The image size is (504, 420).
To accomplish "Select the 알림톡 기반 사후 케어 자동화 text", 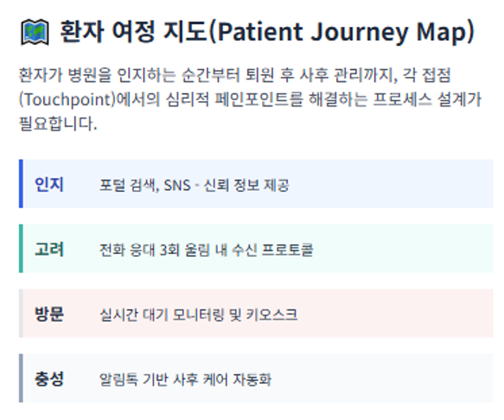I will tap(186, 379).
